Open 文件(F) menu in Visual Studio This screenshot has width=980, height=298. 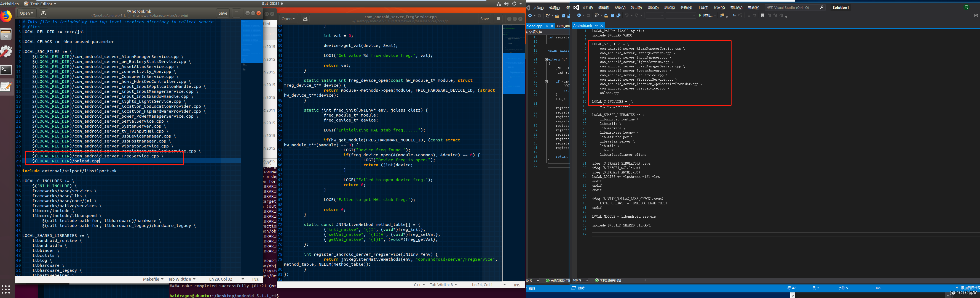pos(587,8)
